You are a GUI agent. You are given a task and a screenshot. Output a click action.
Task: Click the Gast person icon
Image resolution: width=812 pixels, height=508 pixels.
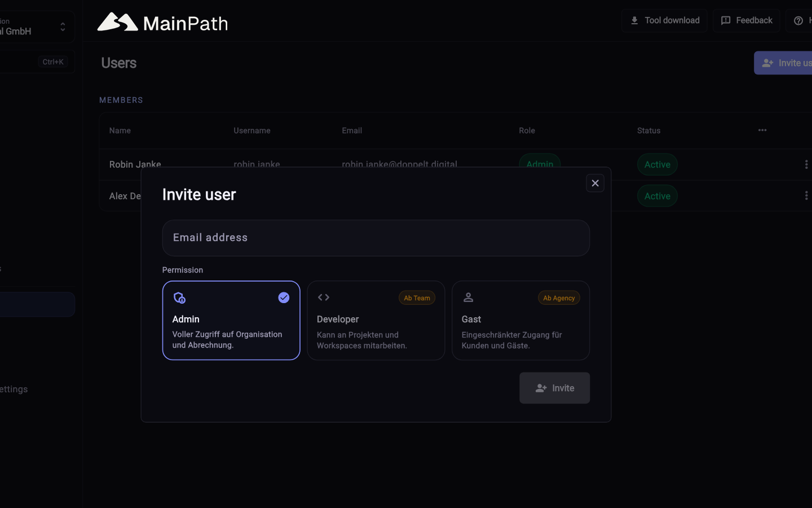pyautogui.click(x=468, y=297)
